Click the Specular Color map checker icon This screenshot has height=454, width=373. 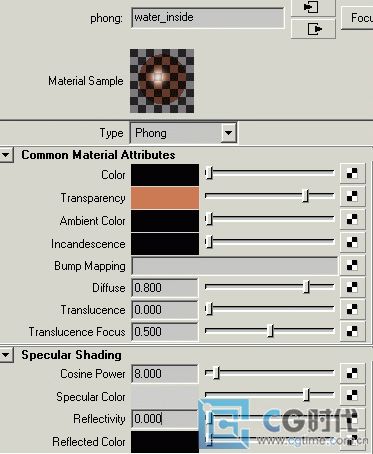pyautogui.click(x=352, y=395)
